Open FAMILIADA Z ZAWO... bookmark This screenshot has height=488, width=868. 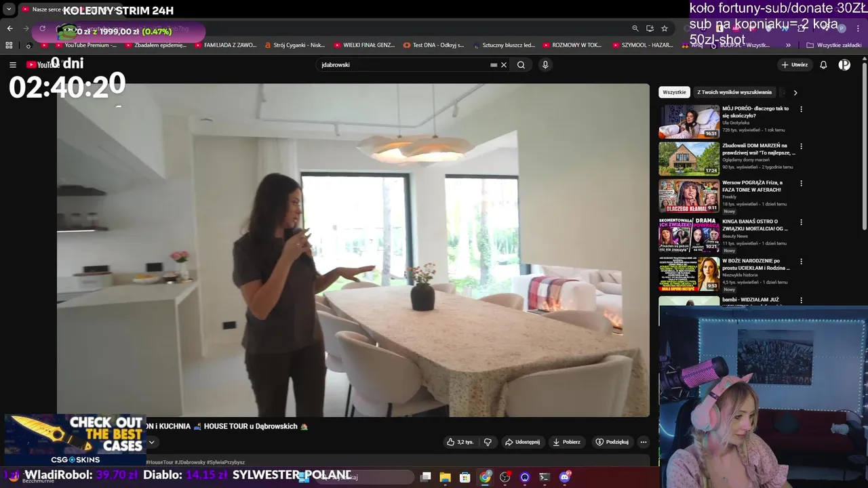click(225, 45)
